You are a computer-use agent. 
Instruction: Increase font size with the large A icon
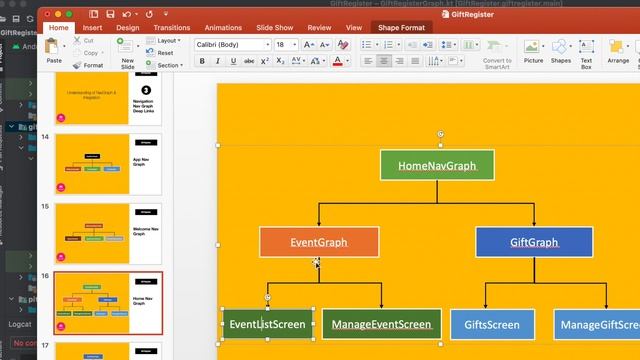click(309, 44)
